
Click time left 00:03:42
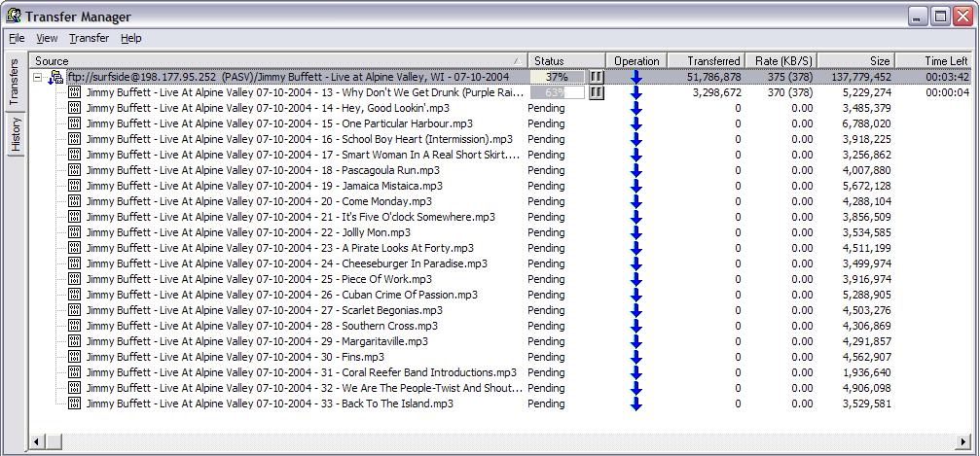(x=948, y=77)
